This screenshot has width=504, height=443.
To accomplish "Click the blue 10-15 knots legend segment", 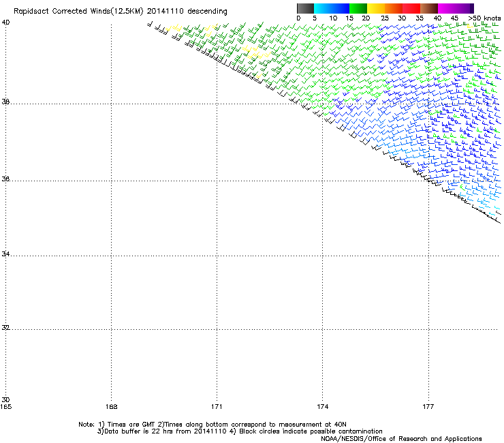I will (341, 8).
